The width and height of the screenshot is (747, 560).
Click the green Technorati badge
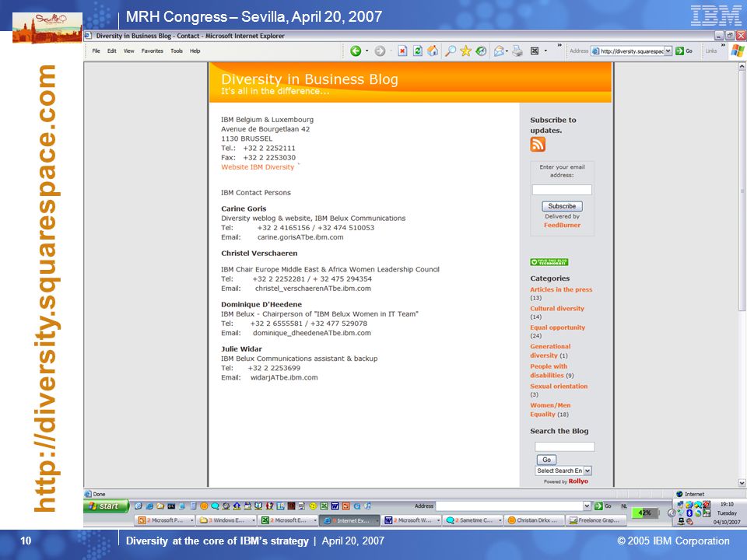549,262
